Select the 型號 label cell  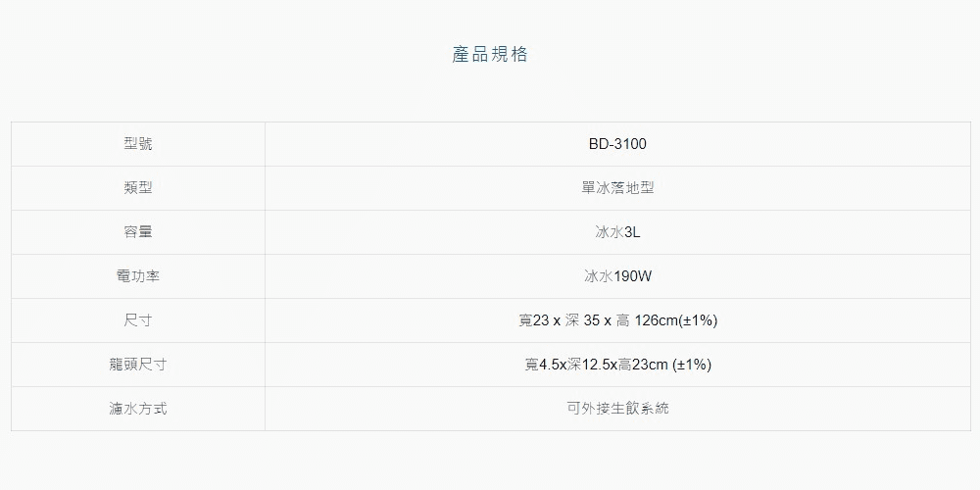pyautogui.click(x=138, y=144)
